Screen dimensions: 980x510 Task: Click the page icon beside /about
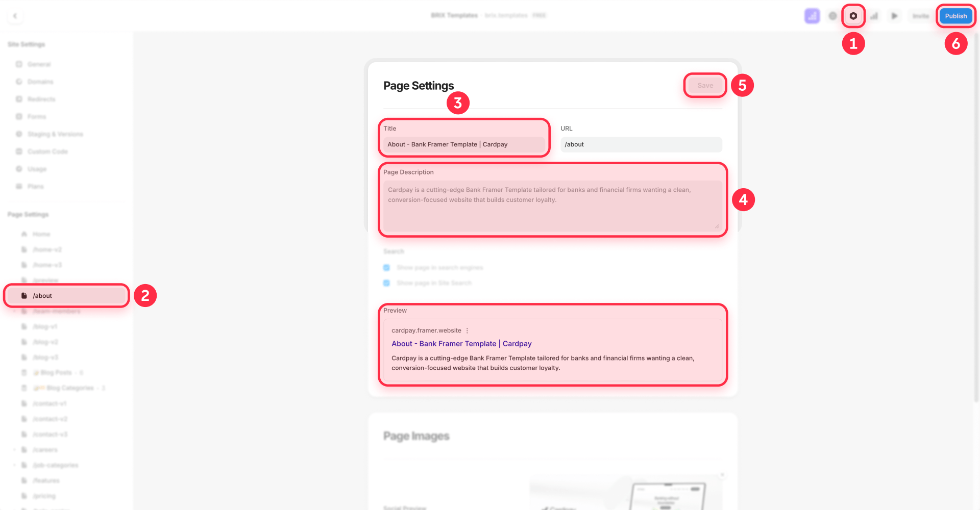click(x=24, y=296)
